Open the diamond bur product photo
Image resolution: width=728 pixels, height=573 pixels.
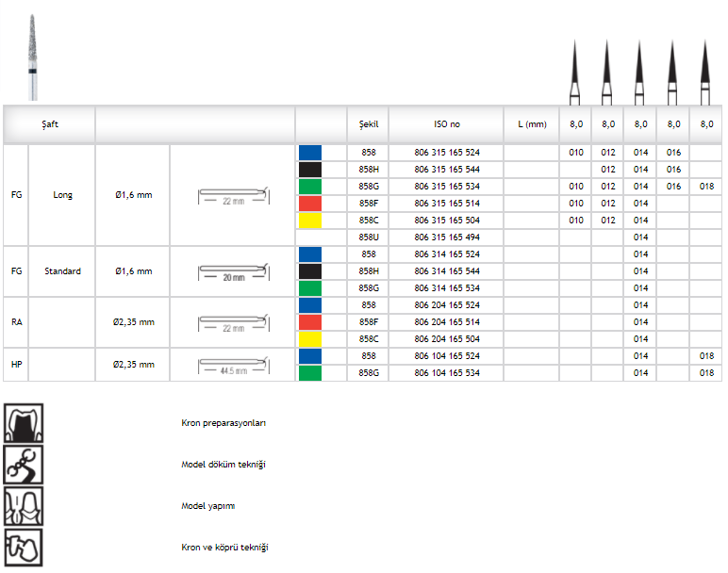pos(34,57)
